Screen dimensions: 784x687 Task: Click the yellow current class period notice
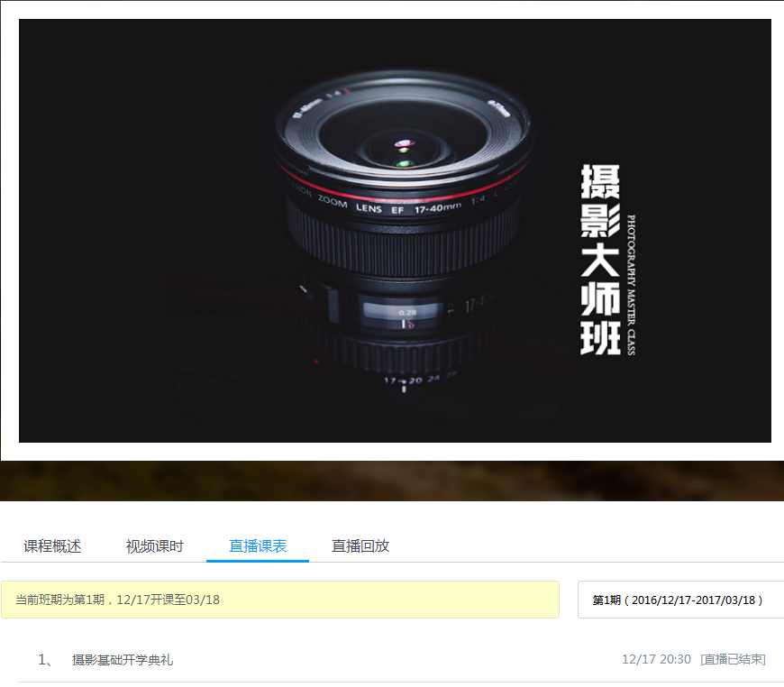coord(279,600)
